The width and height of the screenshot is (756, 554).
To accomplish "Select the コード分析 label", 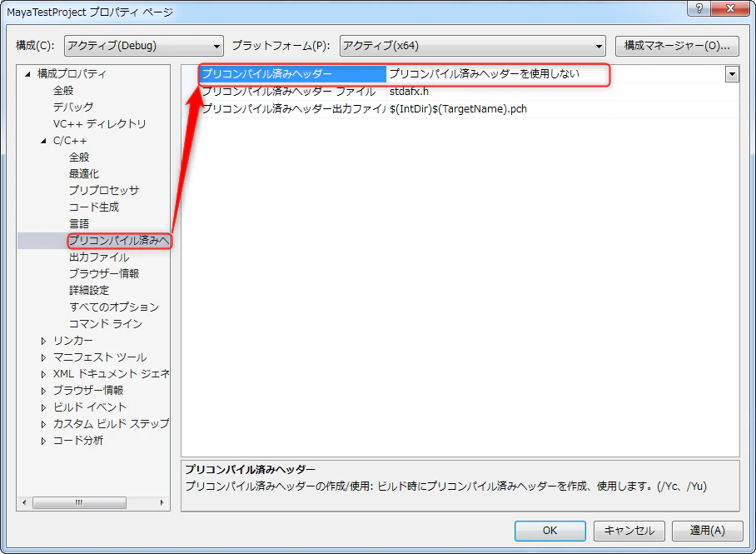I will [77, 441].
